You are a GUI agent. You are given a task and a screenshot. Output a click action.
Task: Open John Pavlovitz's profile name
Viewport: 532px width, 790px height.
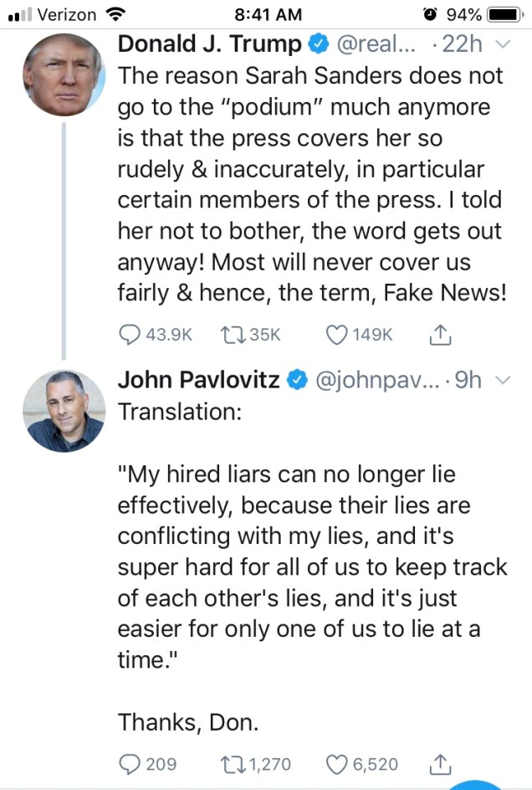(199, 381)
